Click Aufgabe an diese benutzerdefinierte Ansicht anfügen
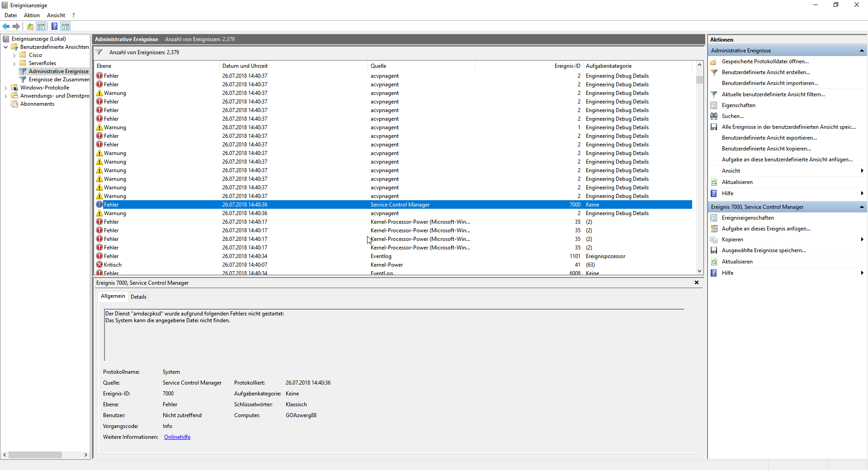868x470 pixels. [x=787, y=160]
